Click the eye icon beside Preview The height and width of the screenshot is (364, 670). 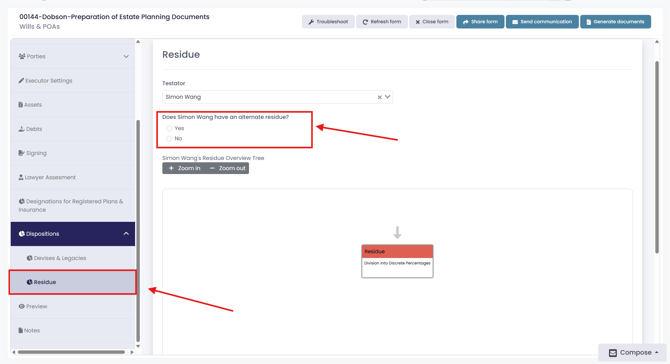(21, 306)
